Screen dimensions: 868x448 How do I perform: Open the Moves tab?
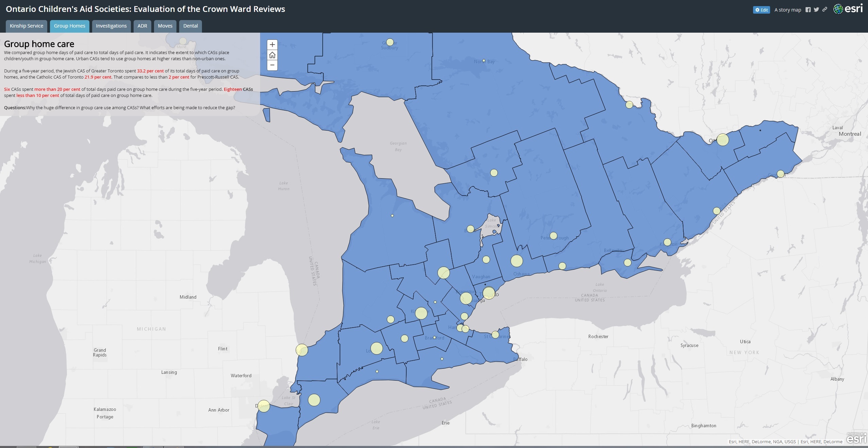pyautogui.click(x=165, y=26)
